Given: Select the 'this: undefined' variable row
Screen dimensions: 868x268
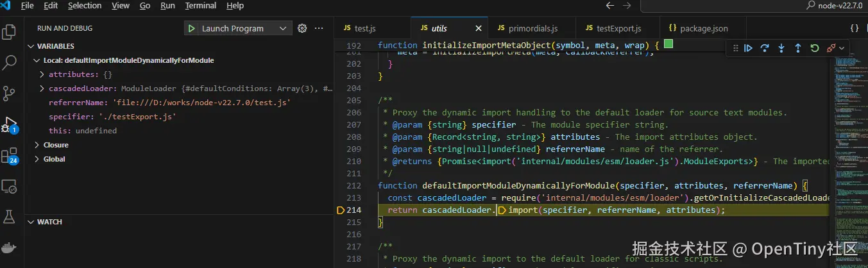Looking at the screenshot, I should [x=179, y=131].
